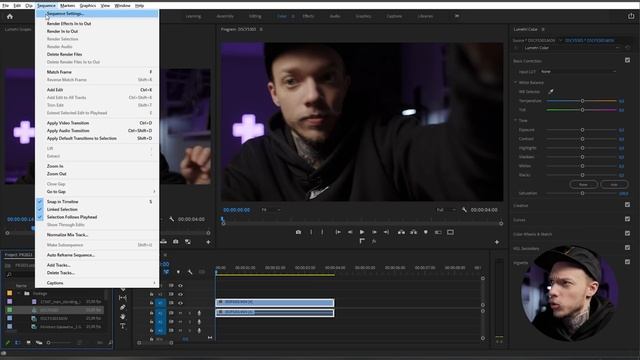Image resolution: width=640 pixels, height=360 pixels.
Task: Click Normalize Mix Track entry
Action: (97, 235)
